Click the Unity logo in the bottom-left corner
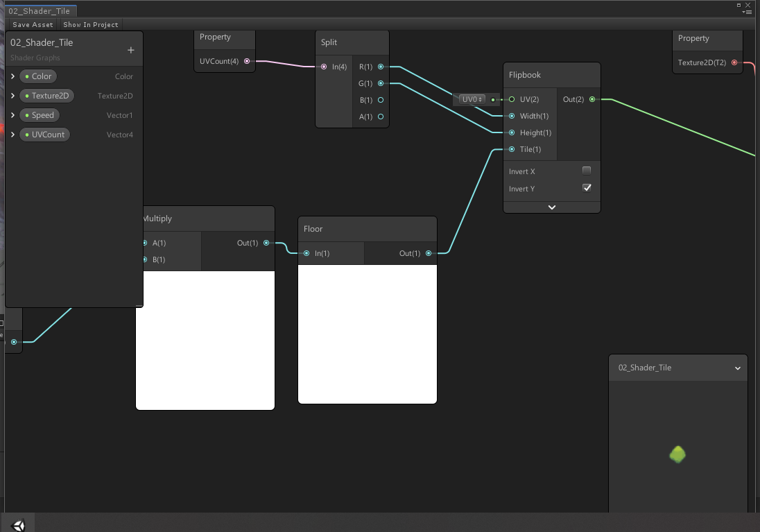 coord(17,524)
